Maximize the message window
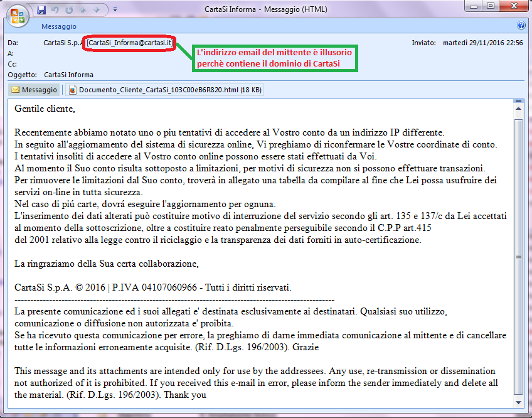 [491, 6]
